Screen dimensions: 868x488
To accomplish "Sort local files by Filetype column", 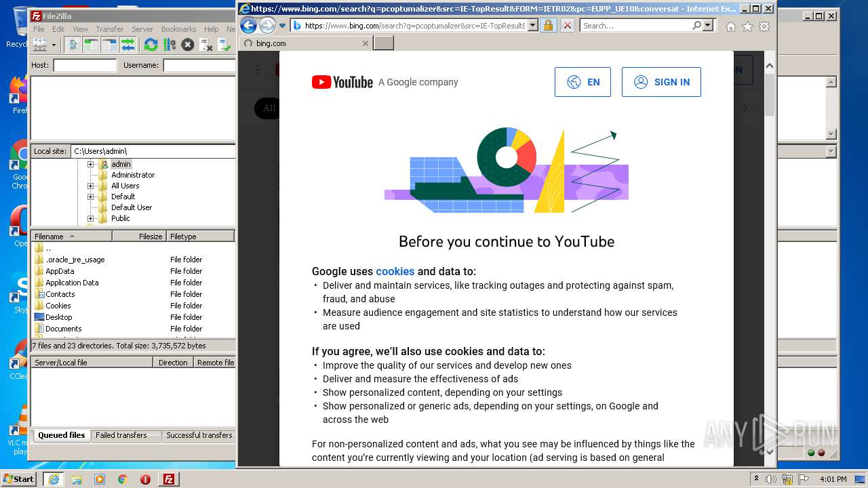I will click(200, 237).
